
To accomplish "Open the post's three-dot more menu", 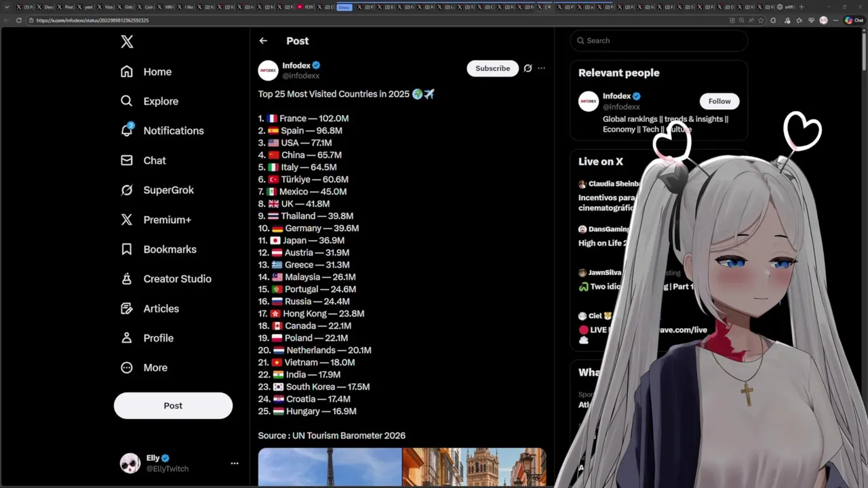I will (x=541, y=68).
